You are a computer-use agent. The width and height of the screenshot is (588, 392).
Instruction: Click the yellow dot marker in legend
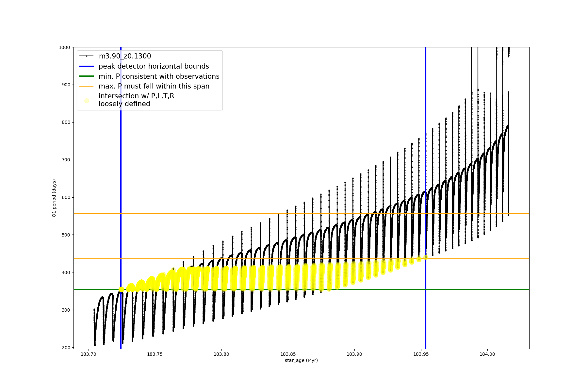pos(87,101)
